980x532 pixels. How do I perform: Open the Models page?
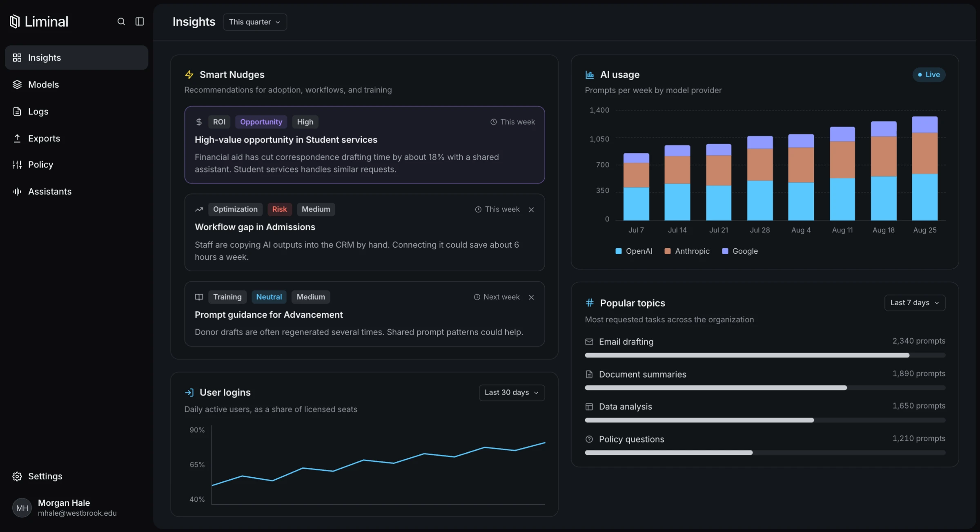(76, 85)
